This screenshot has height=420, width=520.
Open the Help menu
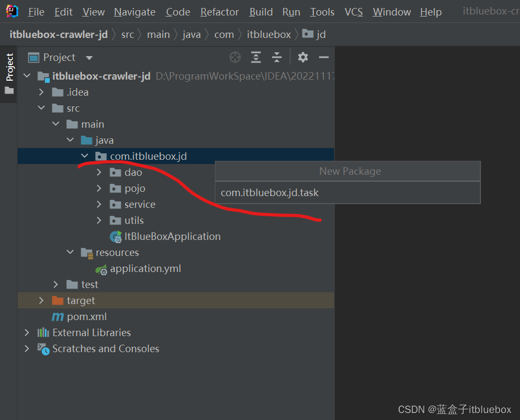coord(431,12)
